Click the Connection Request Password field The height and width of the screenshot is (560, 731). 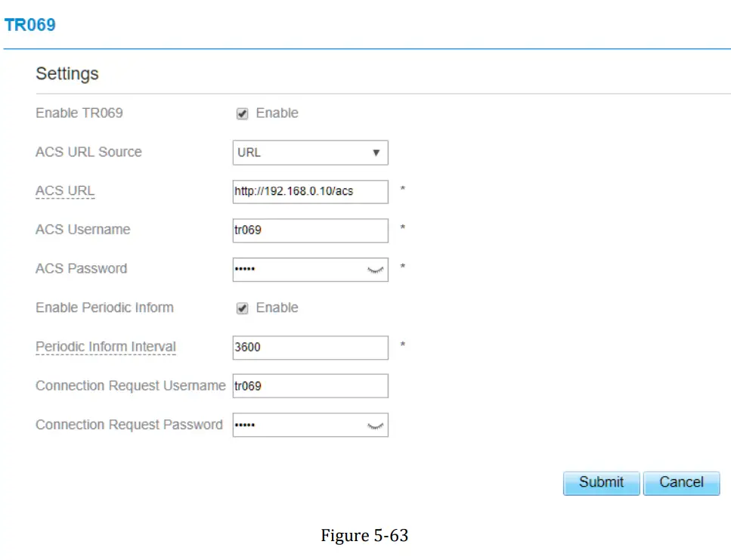pyautogui.click(x=299, y=425)
